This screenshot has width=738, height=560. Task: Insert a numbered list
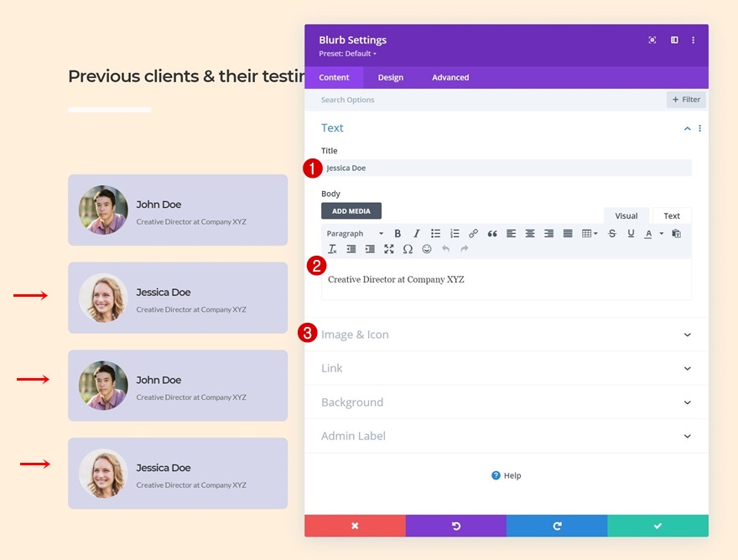coord(455,233)
